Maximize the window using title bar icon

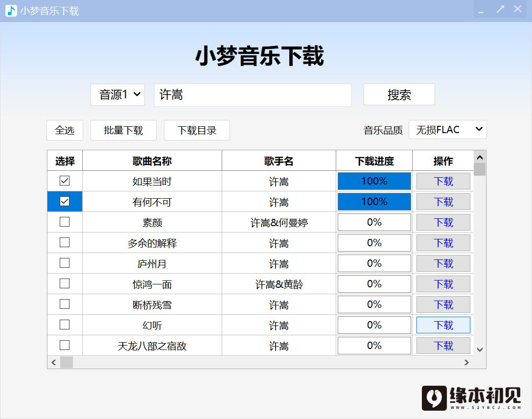click(x=500, y=9)
